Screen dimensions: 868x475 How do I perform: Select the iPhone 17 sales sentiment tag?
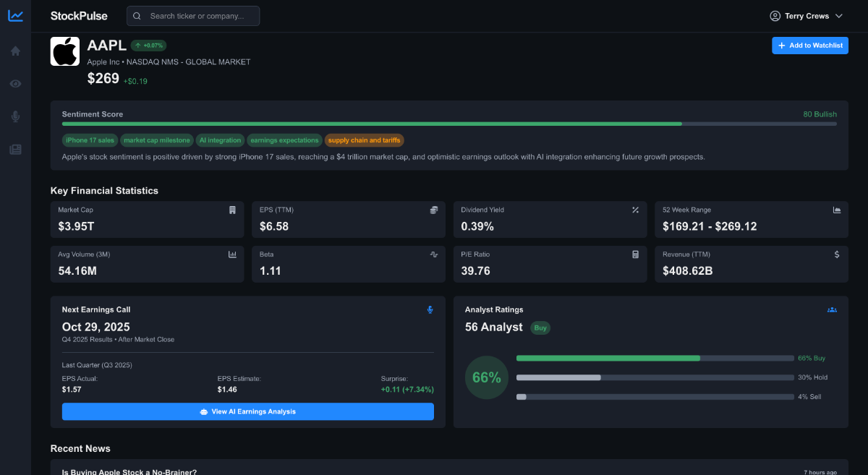point(90,140)
